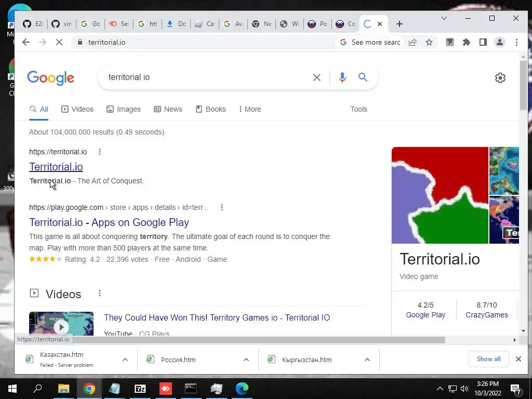Open File Explorer from taskbar

tap(63, 389)
